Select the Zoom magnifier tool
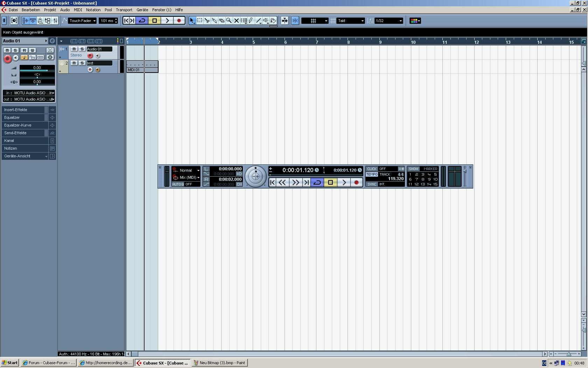588x368 pixels. pyautogui.click(x=229, y=21)
